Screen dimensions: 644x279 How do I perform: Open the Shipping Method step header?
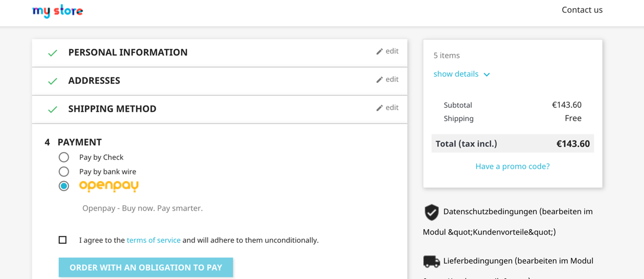(112, 109)
